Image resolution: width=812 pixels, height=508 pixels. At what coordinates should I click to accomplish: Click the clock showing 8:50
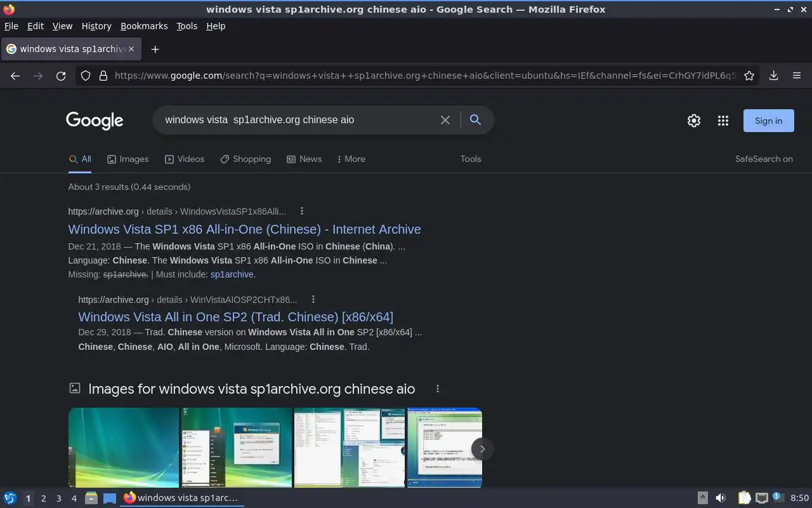click(799, 498)
